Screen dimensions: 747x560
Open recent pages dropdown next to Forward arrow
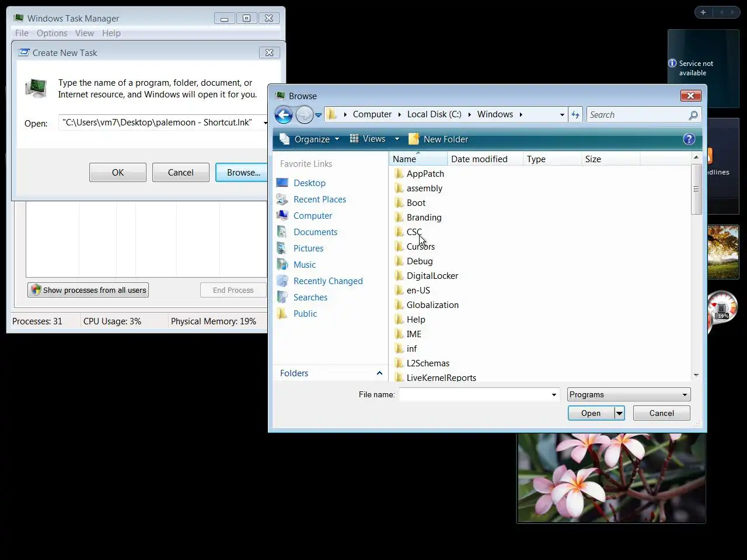(x=318, y=116)
